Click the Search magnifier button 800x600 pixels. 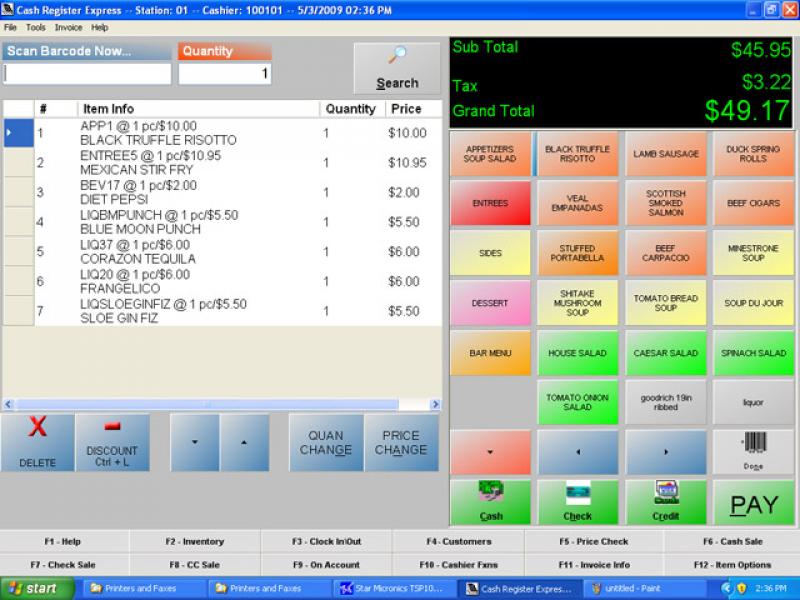(x=397, y=68)
